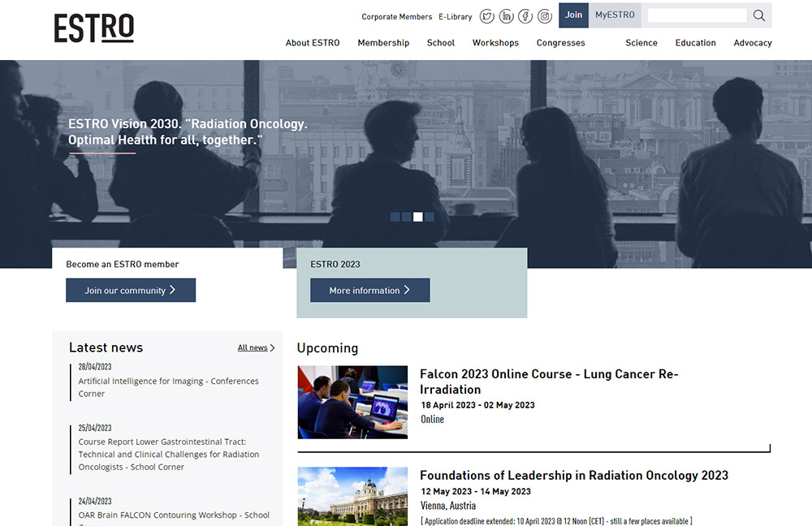Click the 18 April 2023 - 02 May 2023 date
The width and height of the screenshot is (812, 526).
(x=478, y=405)
